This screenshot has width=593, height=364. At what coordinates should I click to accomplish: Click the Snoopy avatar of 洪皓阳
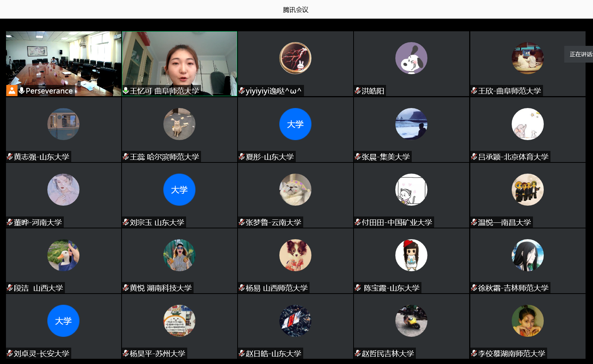[411, 58]
